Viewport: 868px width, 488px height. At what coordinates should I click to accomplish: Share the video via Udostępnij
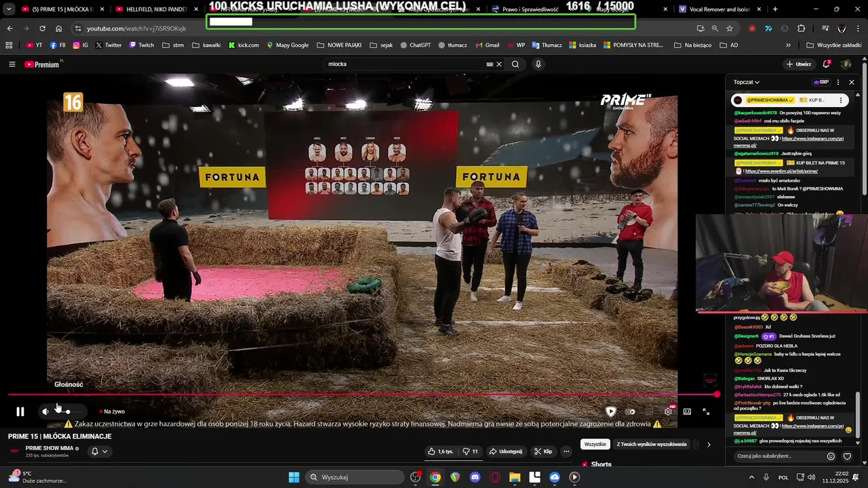(x=506, y=451)
